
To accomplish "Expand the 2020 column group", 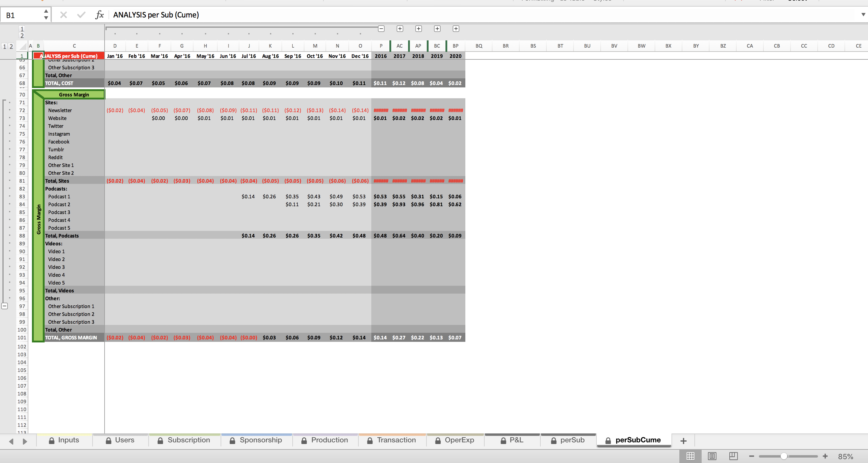I will 456,29.
